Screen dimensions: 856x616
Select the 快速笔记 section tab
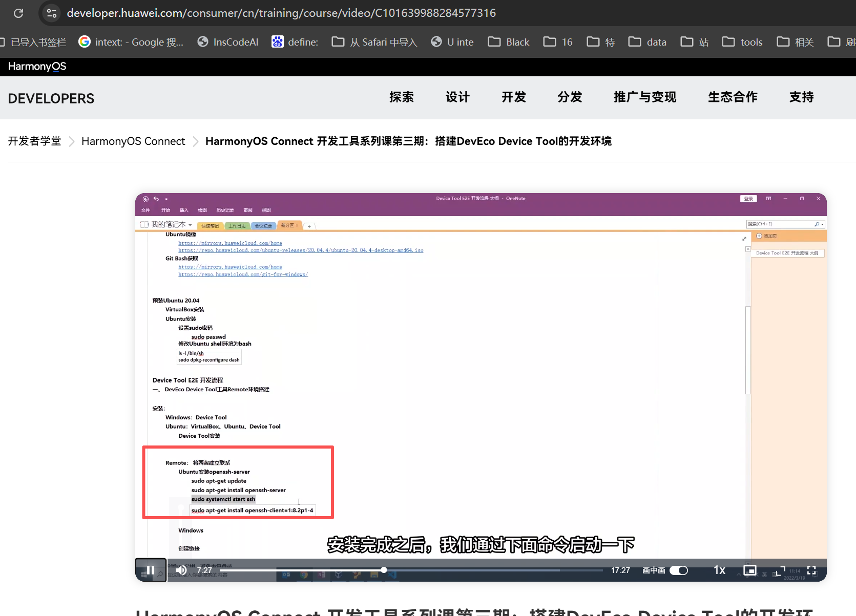pos(210,226)
